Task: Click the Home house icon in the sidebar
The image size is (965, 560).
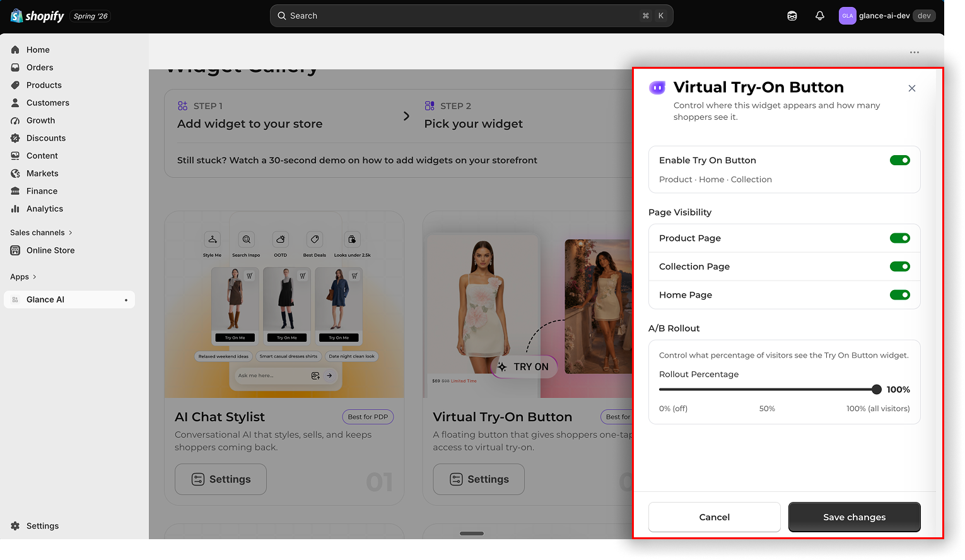Action: pos(15,50)
